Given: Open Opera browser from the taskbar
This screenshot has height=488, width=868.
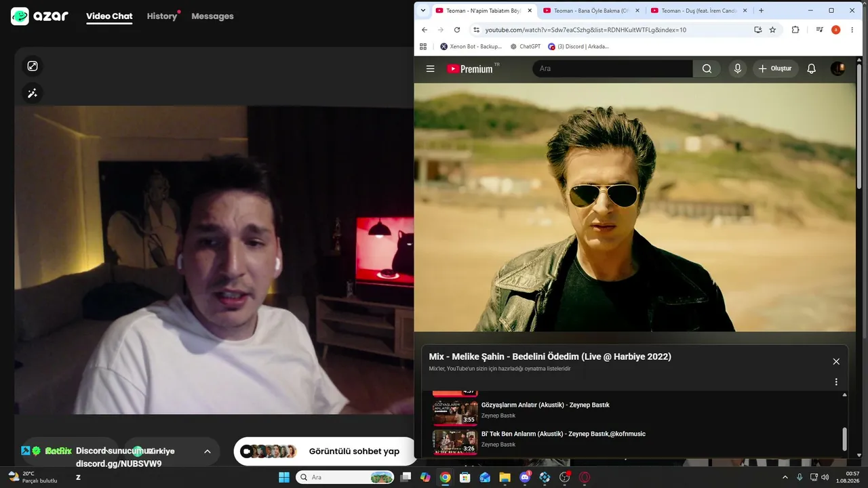Looking at the screenshot, I should point(585,477).
